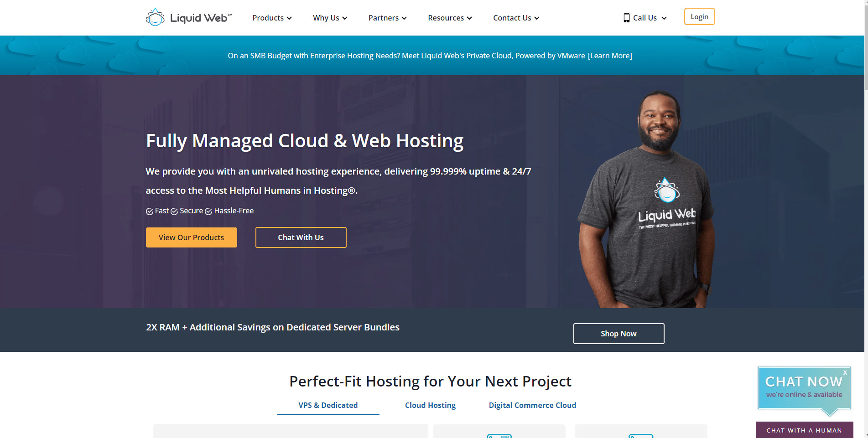This screenshot has width=868, height=438.
Task: Open the Products menu
Action: click(x=272, y=18)
